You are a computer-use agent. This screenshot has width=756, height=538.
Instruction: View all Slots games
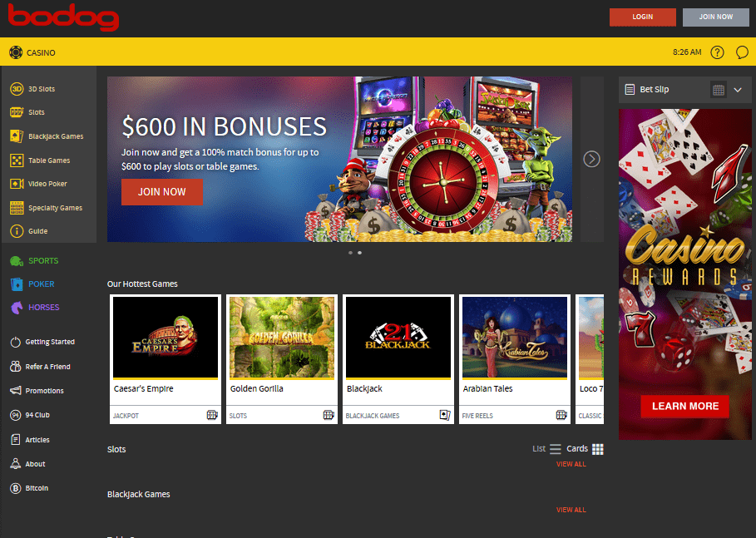coord(571,464)
